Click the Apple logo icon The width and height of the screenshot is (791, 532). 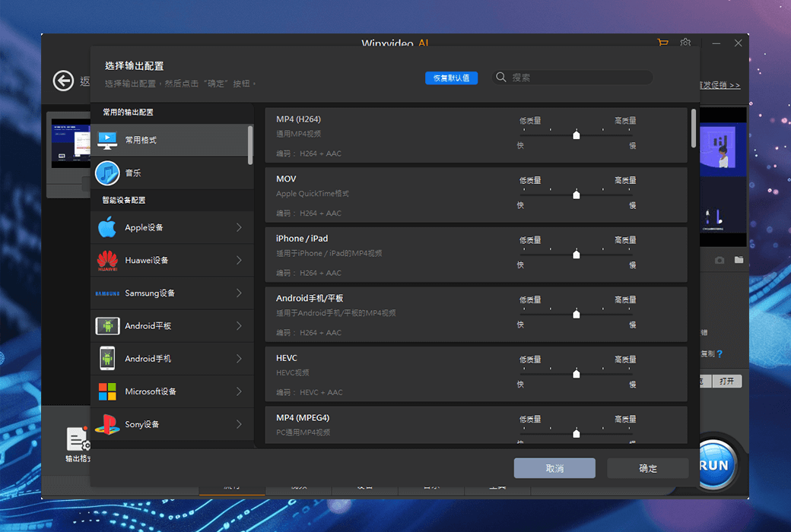click(x=107, y=227)
